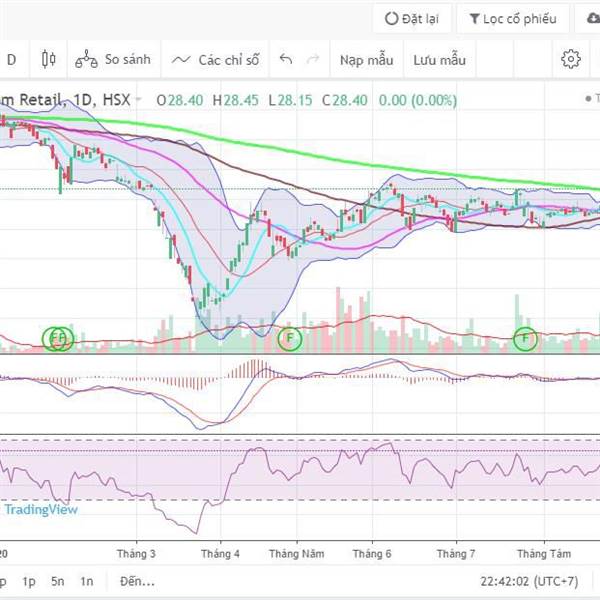Click the undo arrow icon
The height and width of the screenshot is (600, 600).
(286, 59)
